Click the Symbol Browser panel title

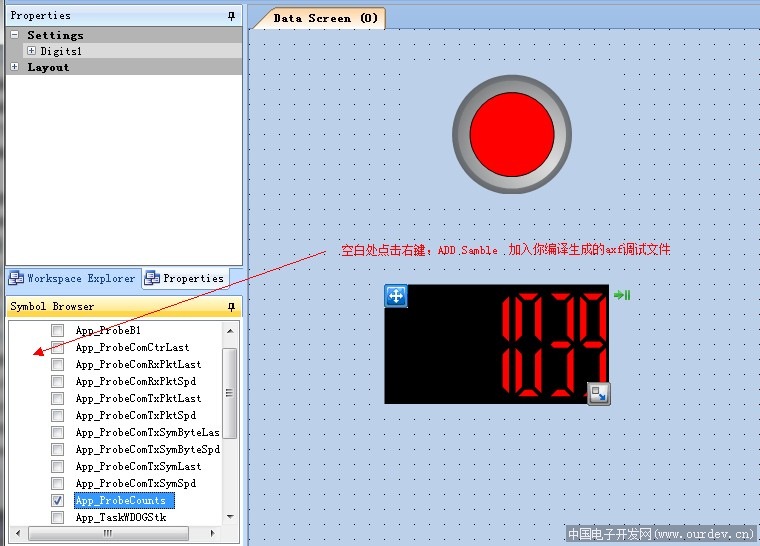tap(52, 306)
